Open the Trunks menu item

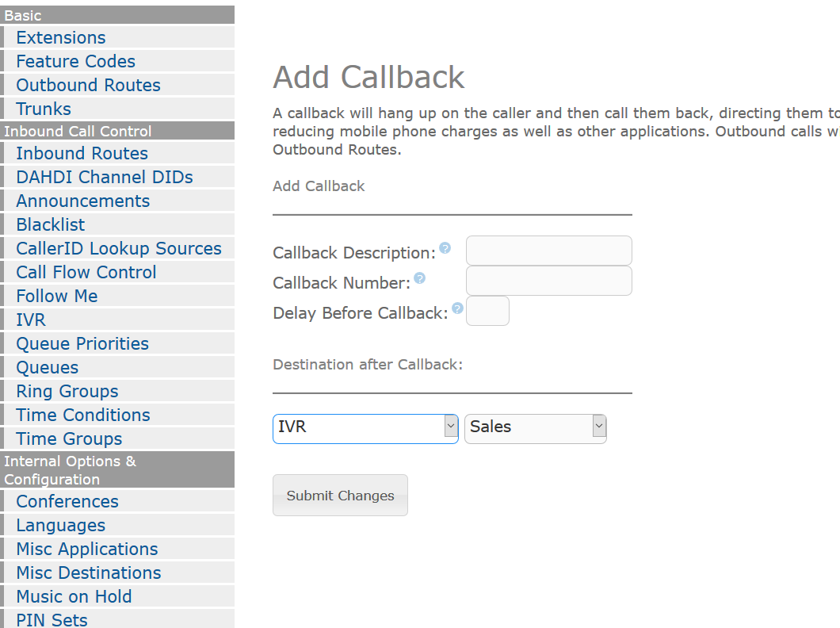[44, 109]
